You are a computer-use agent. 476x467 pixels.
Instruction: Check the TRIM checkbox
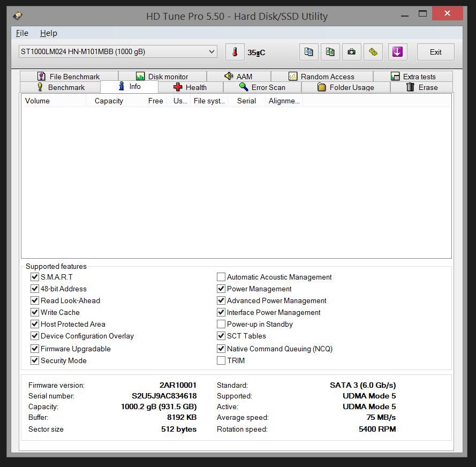(x=221, y=360)
